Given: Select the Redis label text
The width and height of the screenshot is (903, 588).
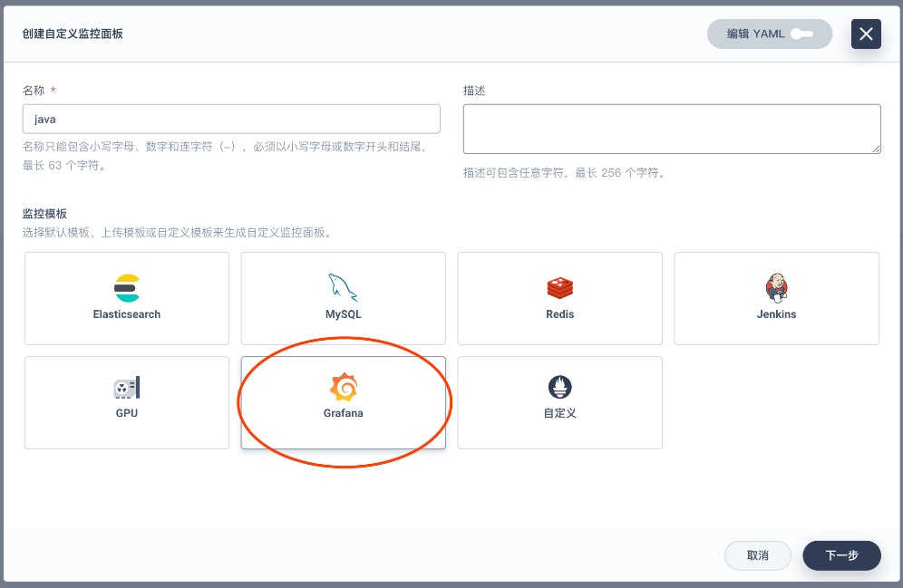Looking at the screenshot, I should (x=559, y=314).
